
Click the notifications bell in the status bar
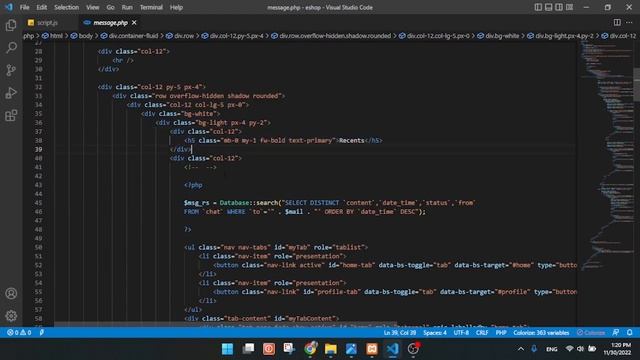click(x=630, y=333)
